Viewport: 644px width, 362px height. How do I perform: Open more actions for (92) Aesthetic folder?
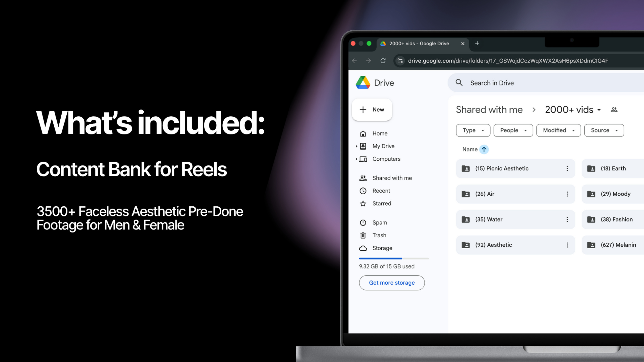coord(567,245)
